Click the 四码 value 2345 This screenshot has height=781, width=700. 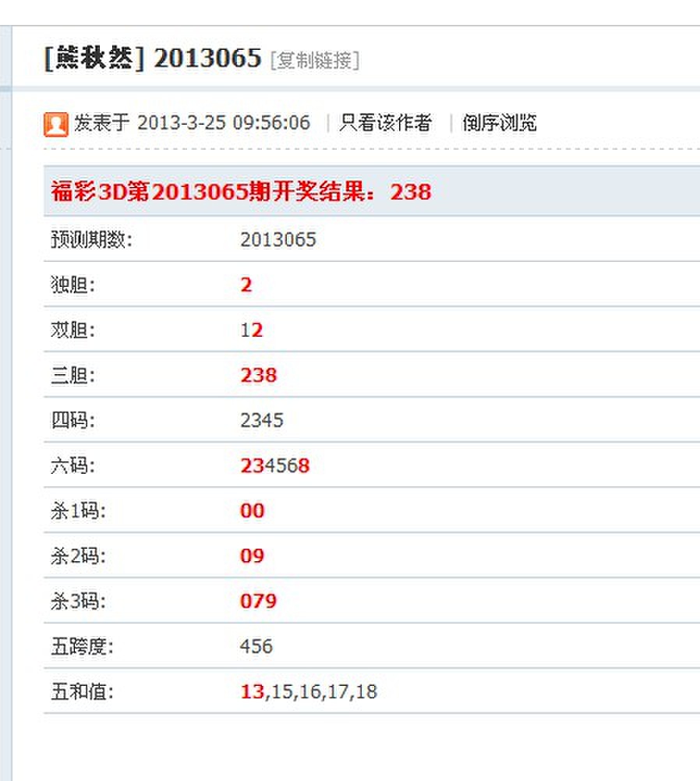point(260,420)
